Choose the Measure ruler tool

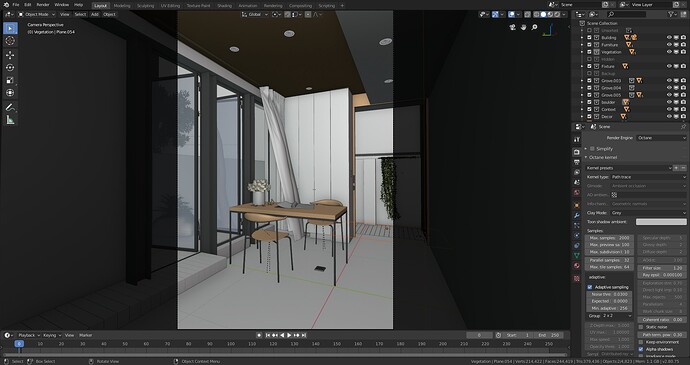11,120
